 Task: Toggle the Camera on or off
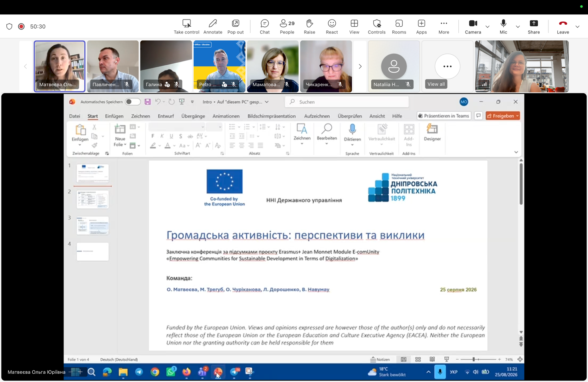pyautogui.click(x=473, y=27)
